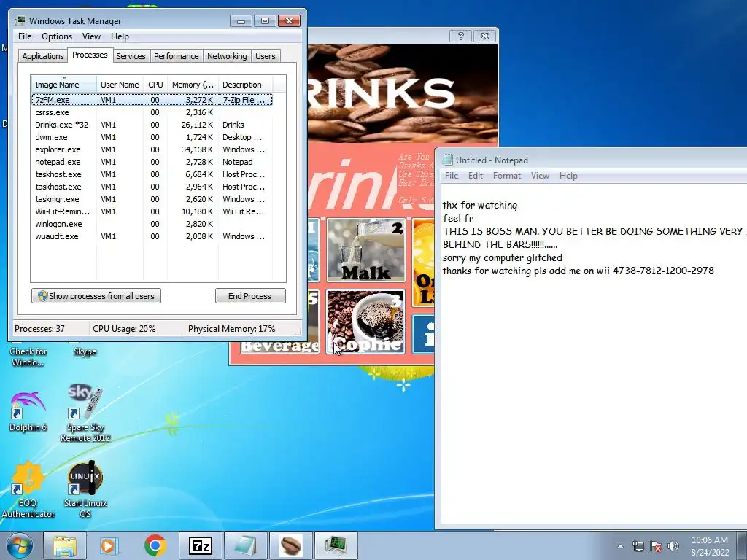
Task: Click Show processes from all users
Action: (x=96, y=296)
